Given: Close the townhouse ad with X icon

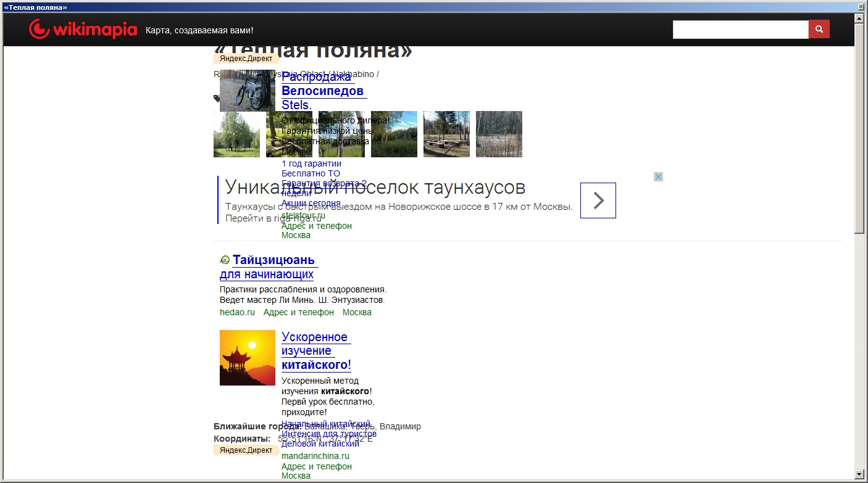Looking at the screenshot, I should [x=658, y=177].
